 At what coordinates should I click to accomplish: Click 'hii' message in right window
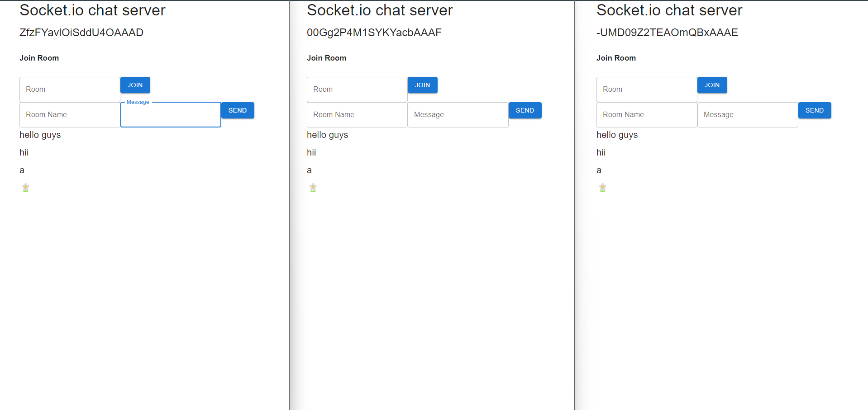click(x=601, y=152)
